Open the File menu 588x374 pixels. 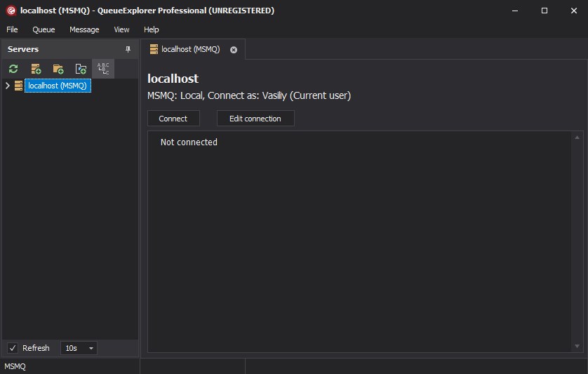12,29
